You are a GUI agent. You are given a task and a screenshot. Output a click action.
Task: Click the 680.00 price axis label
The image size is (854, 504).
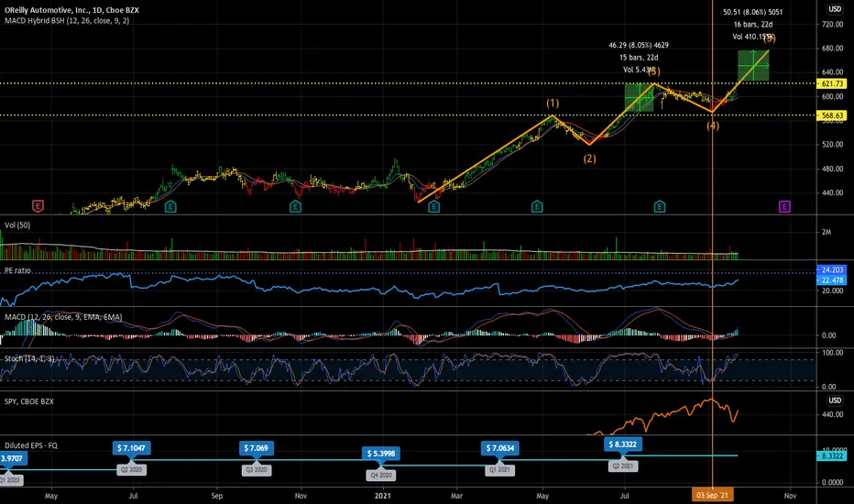(832, 49)
